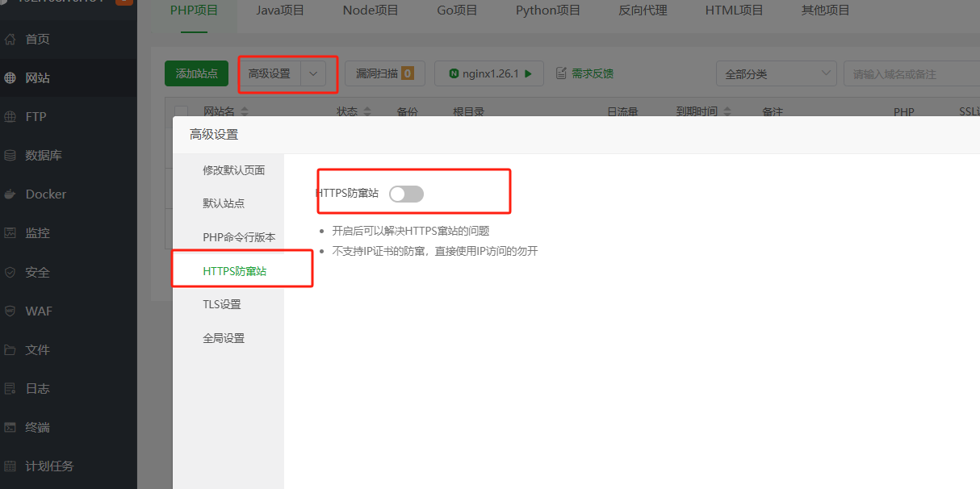Select the 网站 globe icon in sidebar
This screenshot has width=980, height=489.
pyautogui.click(x=10, y=78)
